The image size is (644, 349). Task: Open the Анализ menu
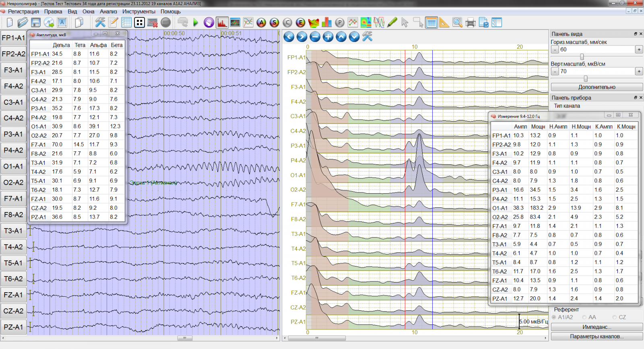pyautogui.click(x=108, y=12)
